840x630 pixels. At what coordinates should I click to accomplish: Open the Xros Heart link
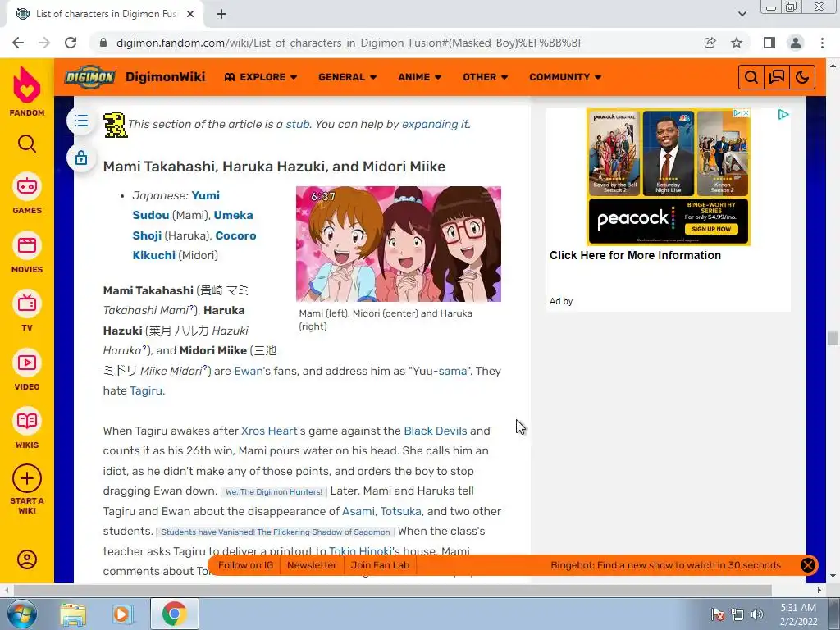click(x=269, y=431)
